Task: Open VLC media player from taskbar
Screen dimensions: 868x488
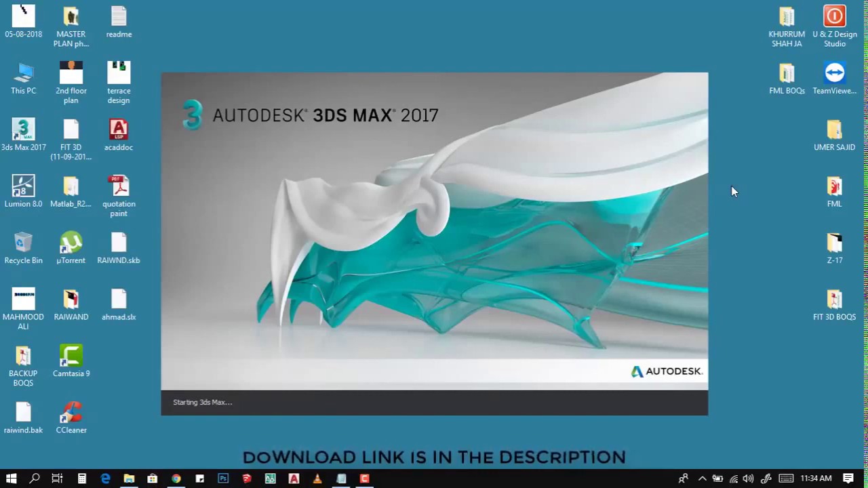Action: (317, 479)
